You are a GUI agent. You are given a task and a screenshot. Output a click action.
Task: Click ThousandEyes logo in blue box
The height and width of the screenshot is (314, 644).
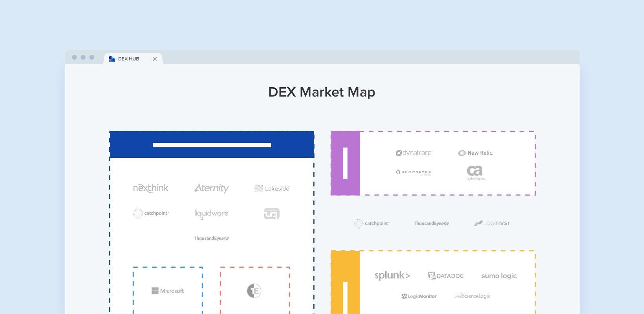[x=211, y=238]
